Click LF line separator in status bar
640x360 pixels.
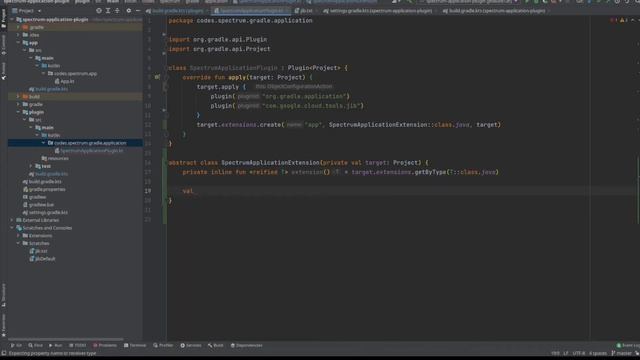coord(566,353)
